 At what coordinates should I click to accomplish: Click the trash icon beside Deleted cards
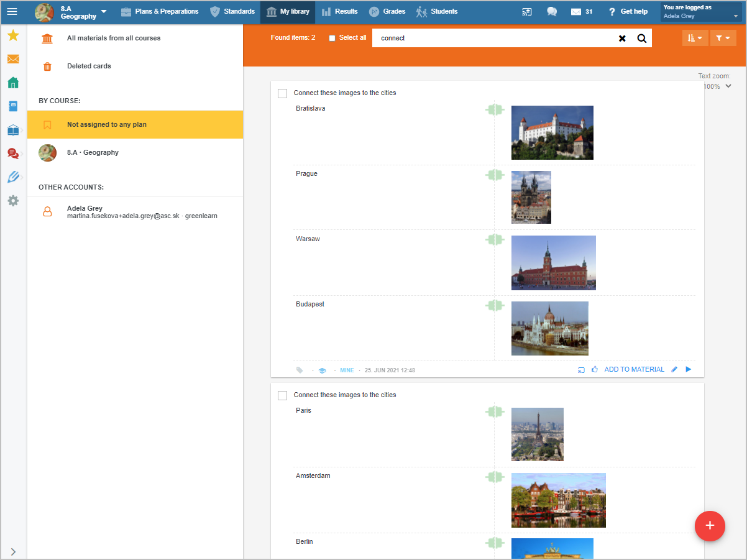(x=47, y=67)
